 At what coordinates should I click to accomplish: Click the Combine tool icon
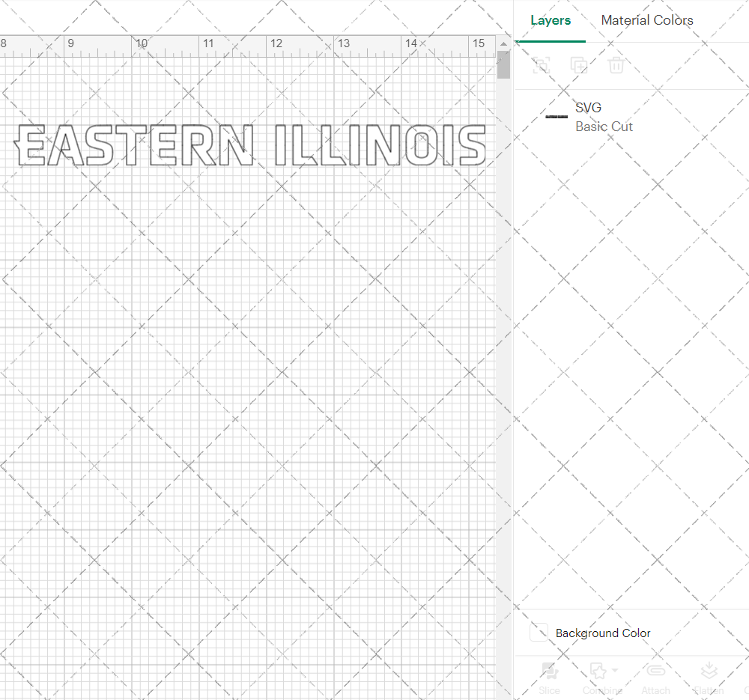click(598, 672)
